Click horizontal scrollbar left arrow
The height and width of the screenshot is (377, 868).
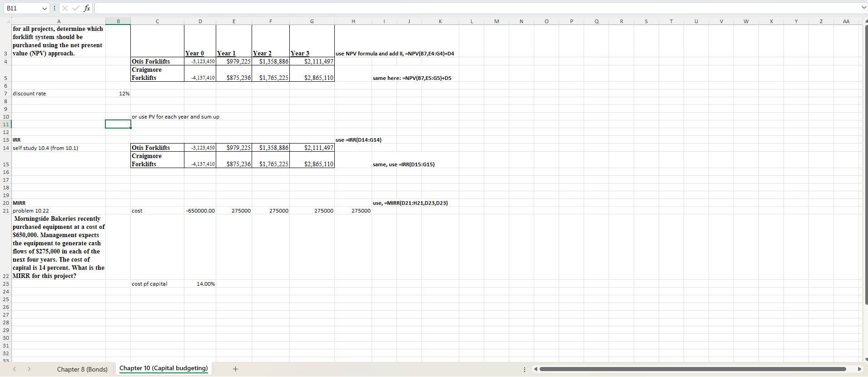(536, 369)
